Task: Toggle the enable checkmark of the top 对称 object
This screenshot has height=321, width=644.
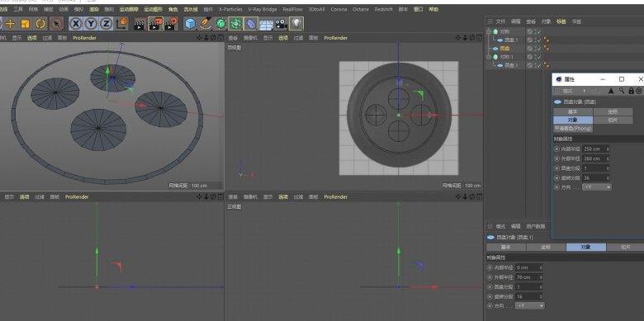Action: 539,31
